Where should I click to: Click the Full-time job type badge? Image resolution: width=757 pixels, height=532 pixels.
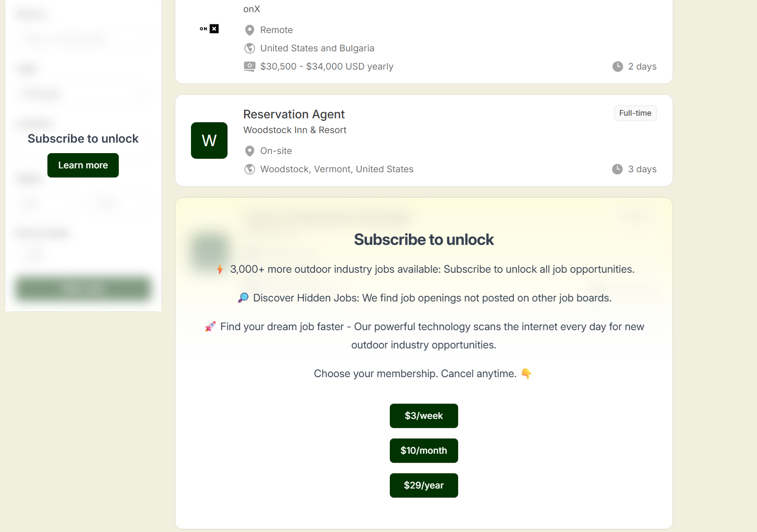pos(635,113)
